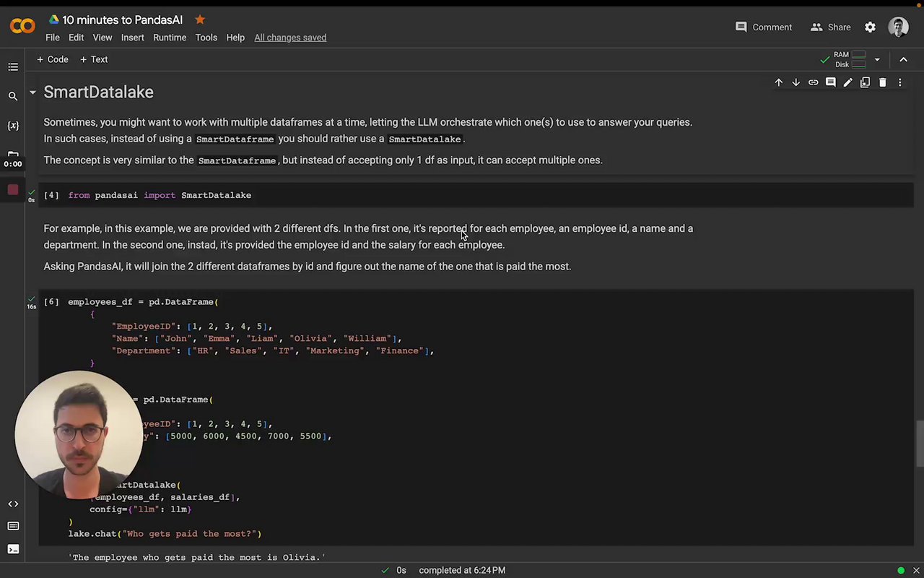This screenshot has width=924, height=578.
Task: Open the find and replace search icon
Action: coord(13,96)
